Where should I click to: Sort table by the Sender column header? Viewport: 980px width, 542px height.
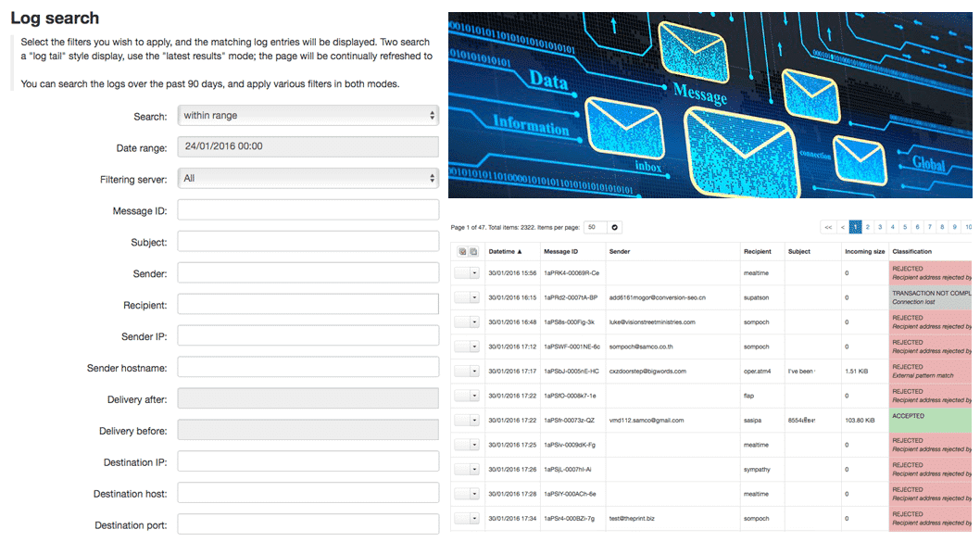620,251
